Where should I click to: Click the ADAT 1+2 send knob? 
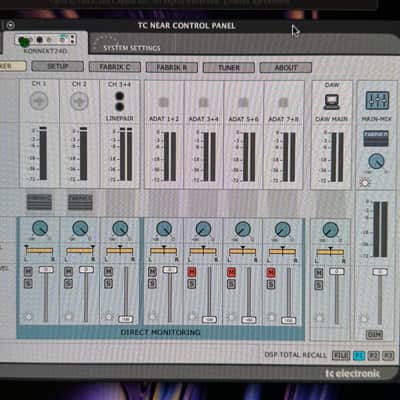(164, 229)
